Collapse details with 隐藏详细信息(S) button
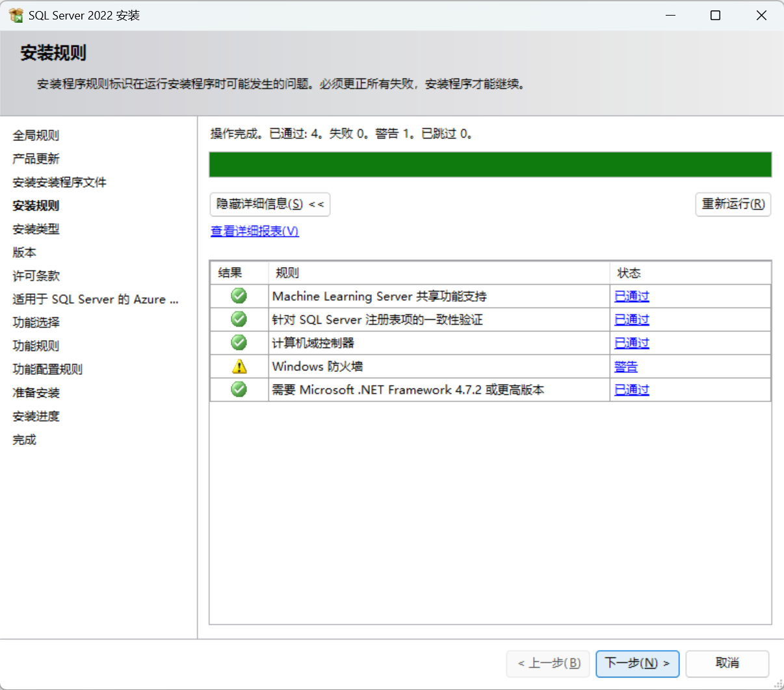This screenshot has height=690, width=784. [x=270, y=204]
